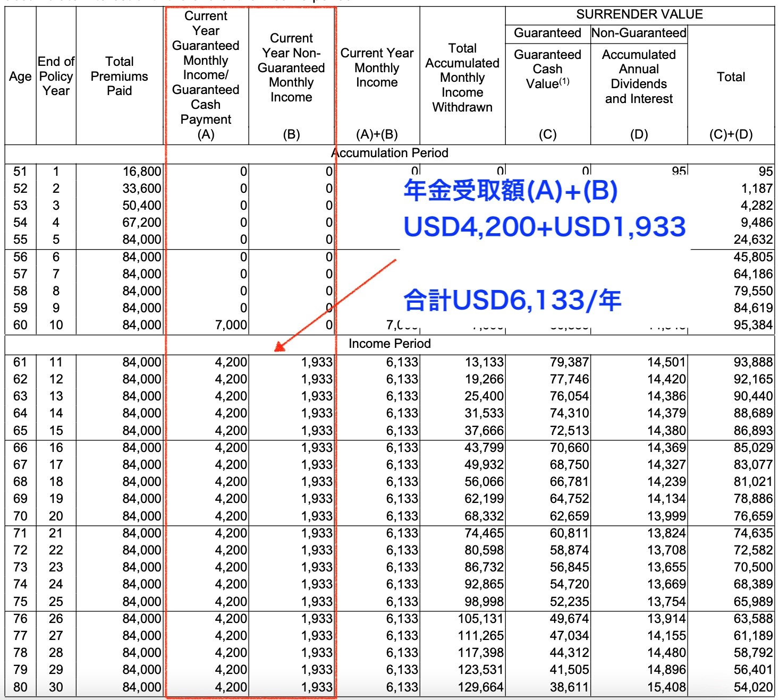Click the Age column header

pyautogui.click(x=20, y=76)
